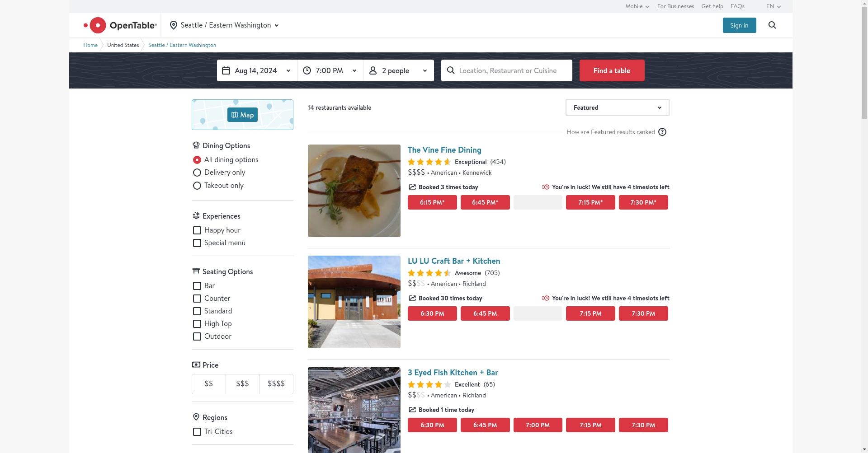
Task: Expand Seattle / Eastern Washington location selector
Action: 224,25
